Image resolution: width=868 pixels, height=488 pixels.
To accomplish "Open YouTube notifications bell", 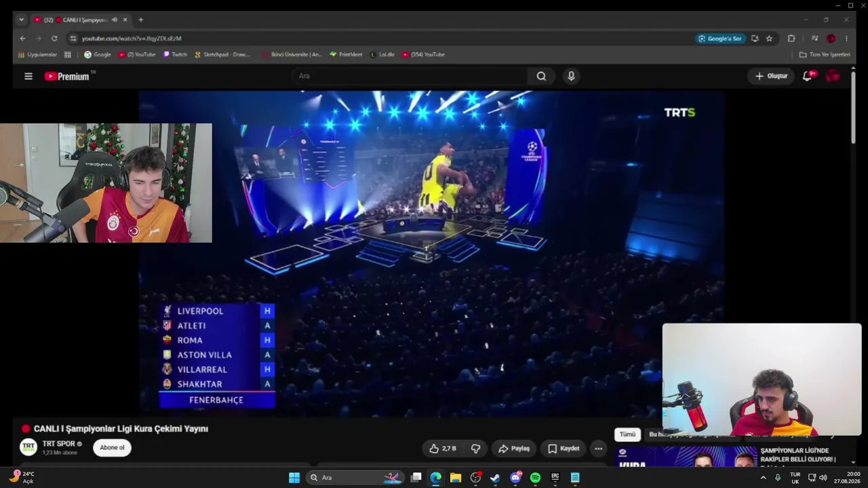I will pyautogui.click(x=807, y=76).
